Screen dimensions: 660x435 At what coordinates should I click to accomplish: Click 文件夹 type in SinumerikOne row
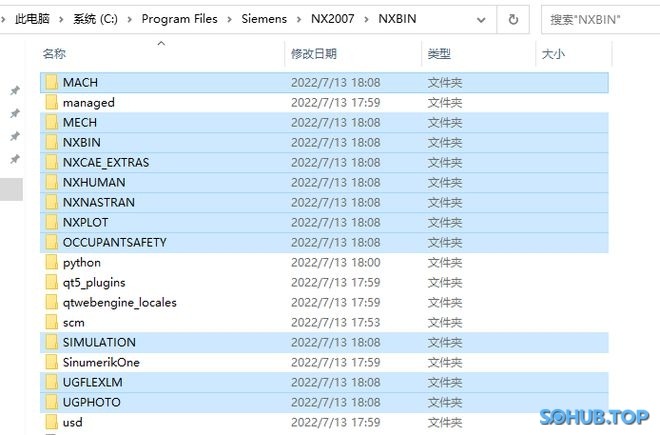pos(445,363)
